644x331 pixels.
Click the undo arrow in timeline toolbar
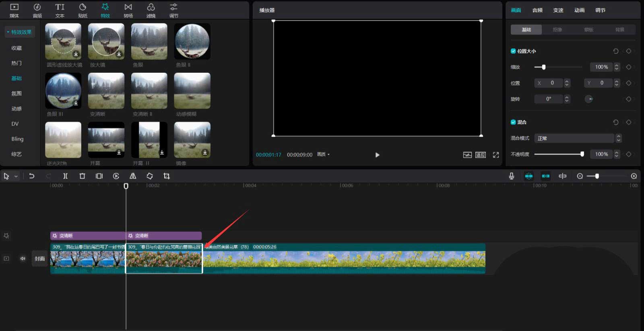tap(32, 176)
